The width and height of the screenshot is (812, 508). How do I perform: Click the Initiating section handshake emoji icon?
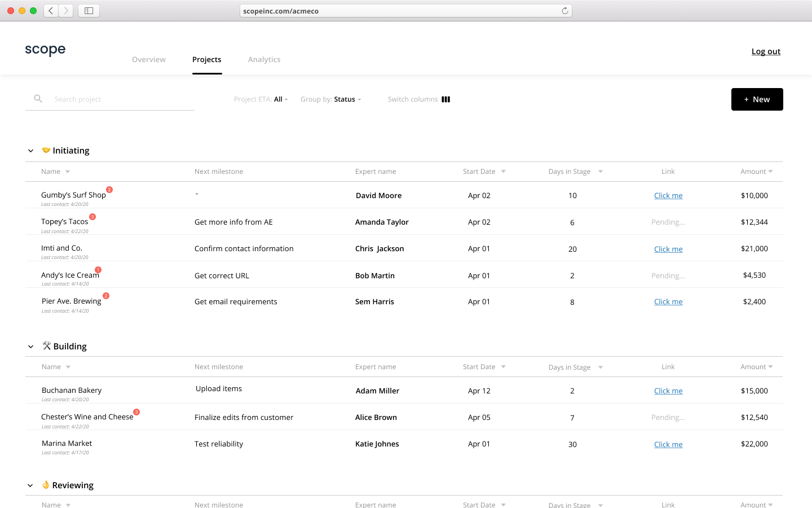[x=46, y=150]
